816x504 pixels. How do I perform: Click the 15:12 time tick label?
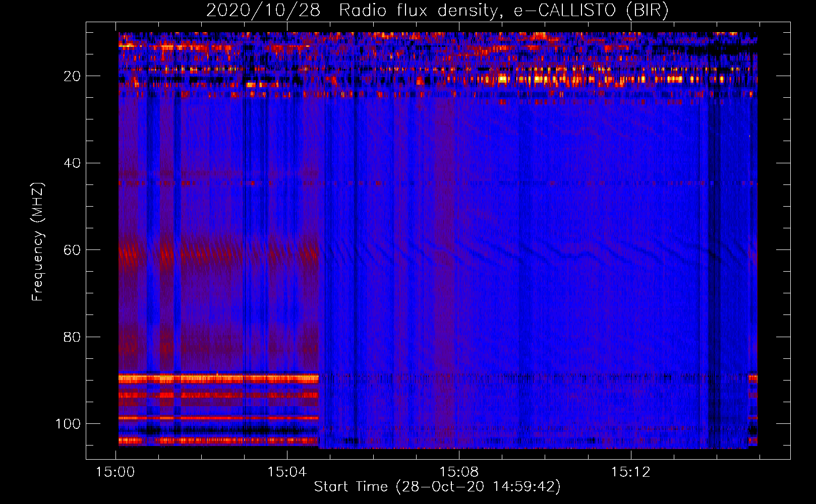pyautogui.click(x=631, y=472)
